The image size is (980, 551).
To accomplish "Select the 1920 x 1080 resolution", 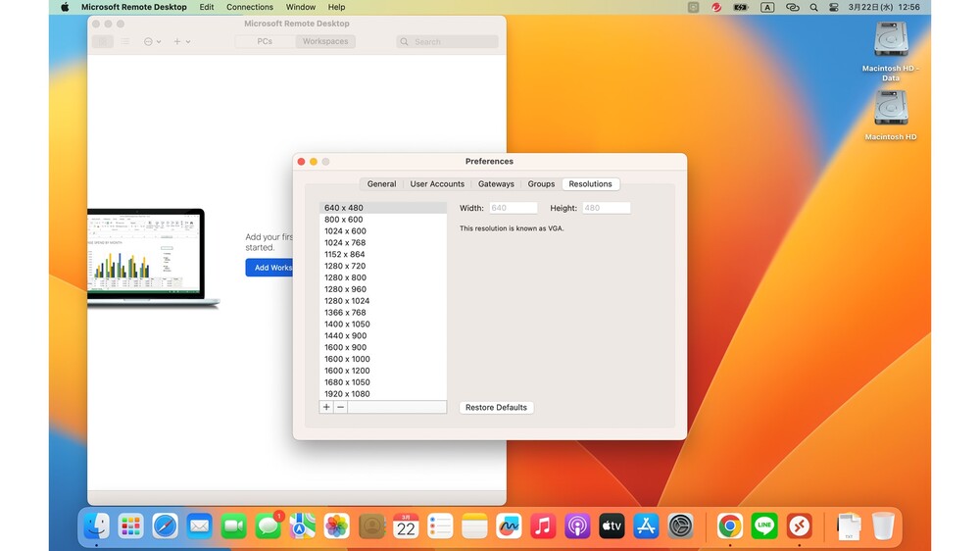I will pos(347,394).
